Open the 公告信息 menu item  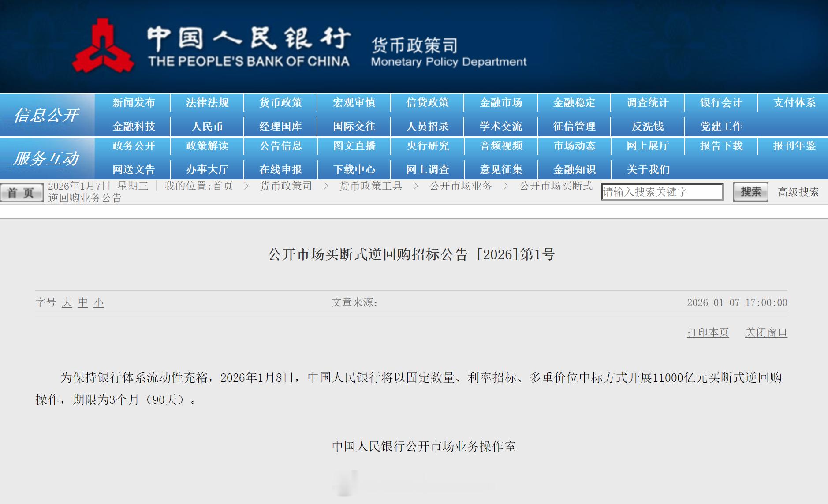pos(281,146)
